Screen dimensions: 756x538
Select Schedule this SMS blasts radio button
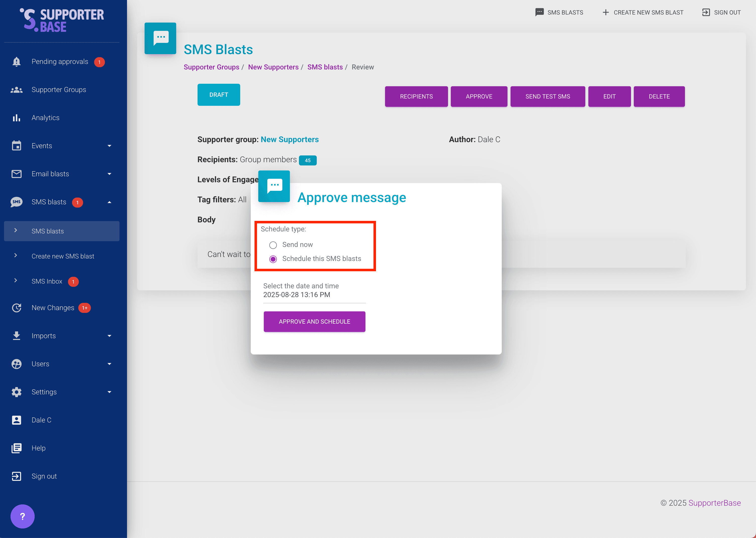point(273,259)
